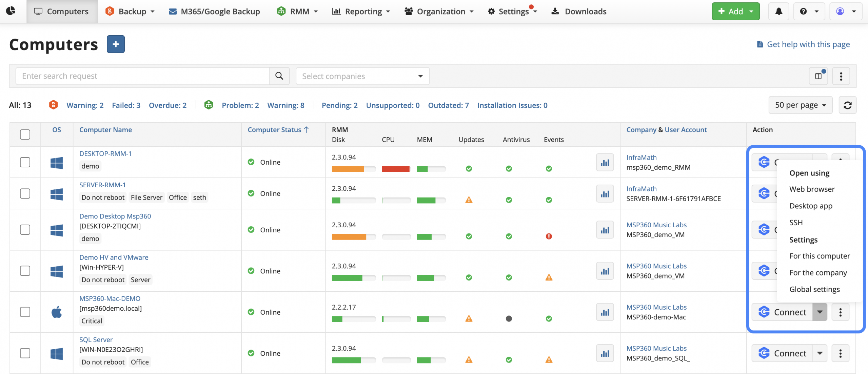Screen dimensions: 868x374
Task: Open RMM statistics chart for SERVER-RMM-1
Action: [605, 193]
